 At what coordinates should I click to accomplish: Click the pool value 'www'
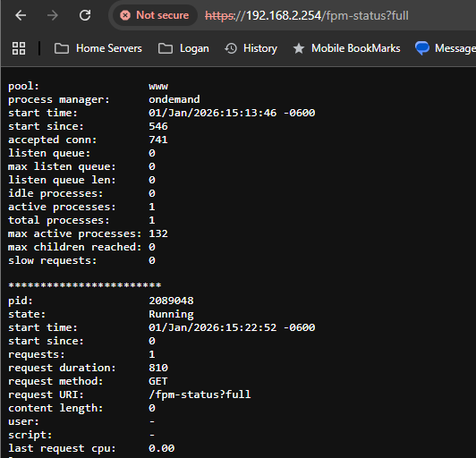[158, 87]
